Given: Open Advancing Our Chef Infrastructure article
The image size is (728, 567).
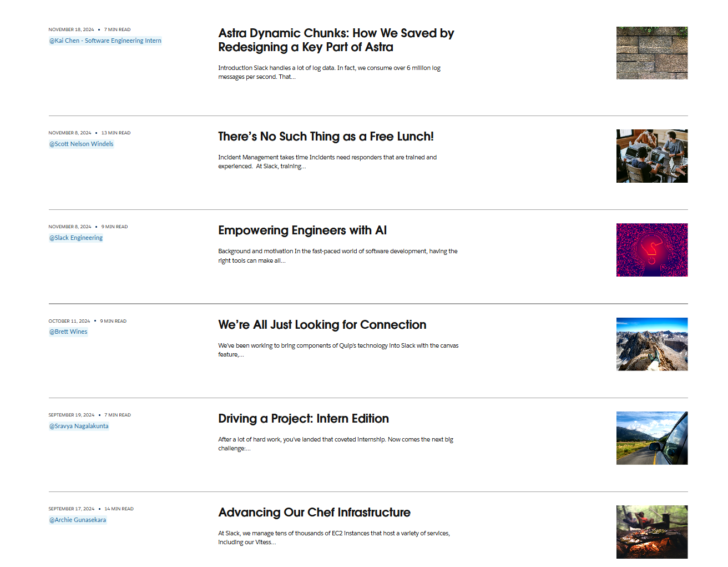Looking at the screenshot, I should 314,513.
